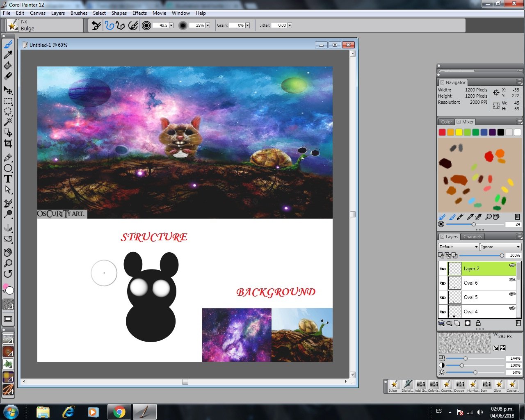Viewport: 525px width, 420px height.
Task: Open the Grain value dropdown
Action: pyautogui.click(x=247, y=25)
